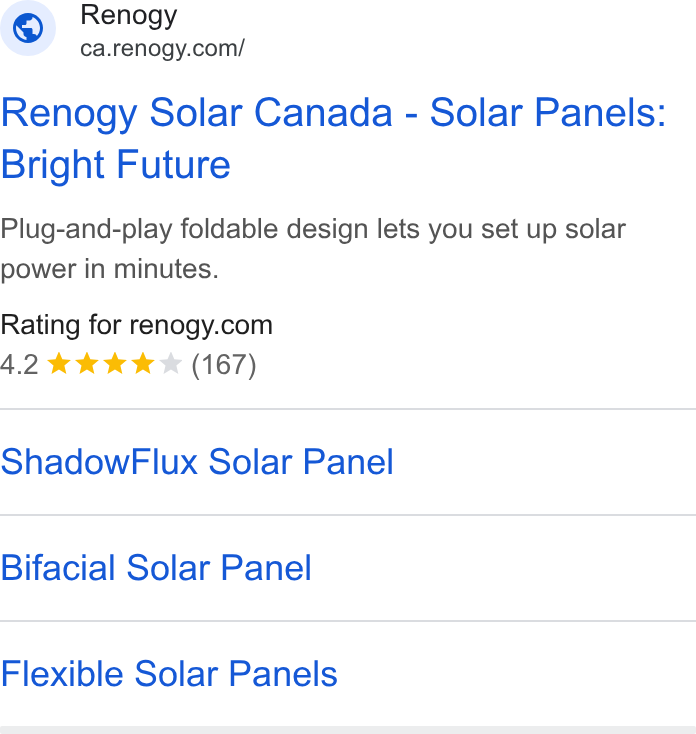696x734 pixels.
Task: Click the grey bar below Flexible Solar Panels
Action: pos(348,730)
